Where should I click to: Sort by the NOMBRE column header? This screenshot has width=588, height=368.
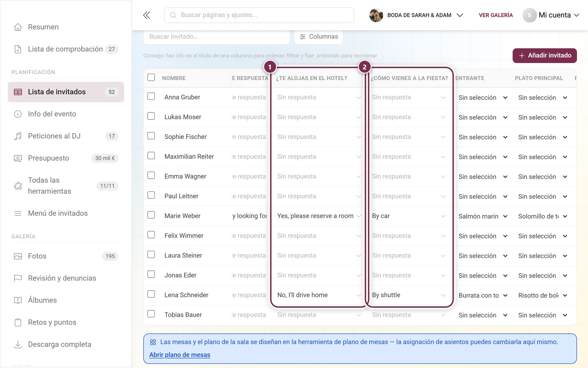click(174, 78)
